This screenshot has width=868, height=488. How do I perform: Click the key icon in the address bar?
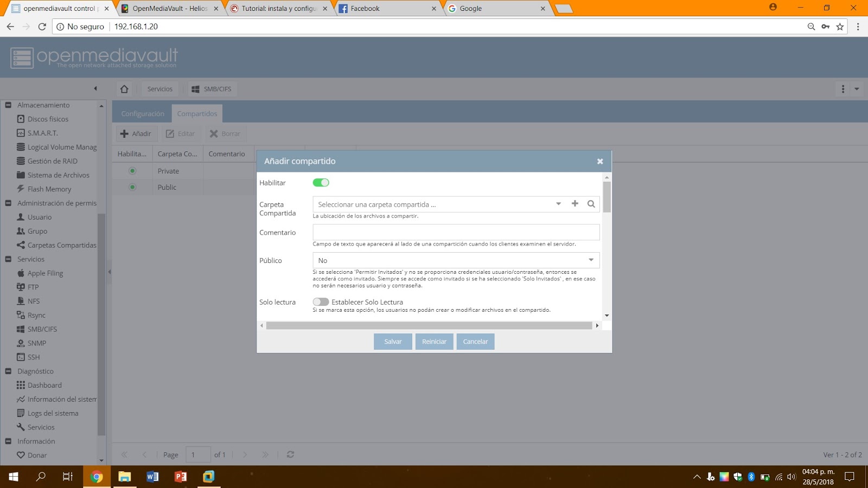[825, 27]
